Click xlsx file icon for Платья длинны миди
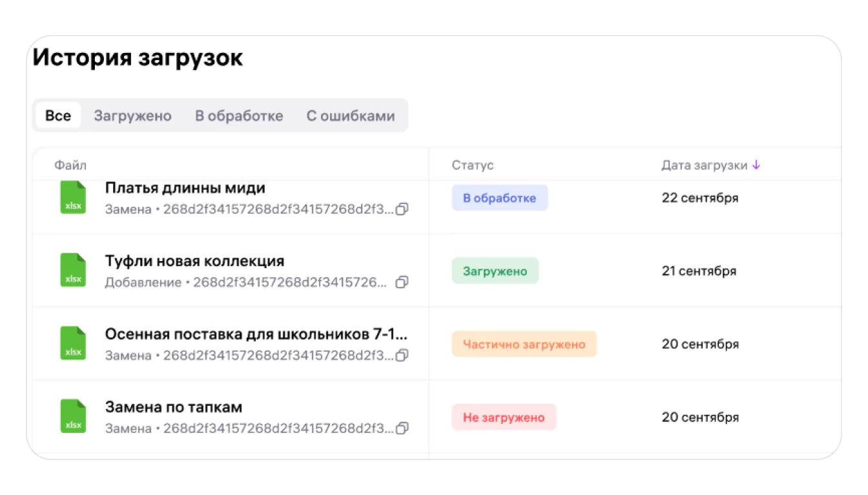868x495 pixels. click(x=73, y=197)
